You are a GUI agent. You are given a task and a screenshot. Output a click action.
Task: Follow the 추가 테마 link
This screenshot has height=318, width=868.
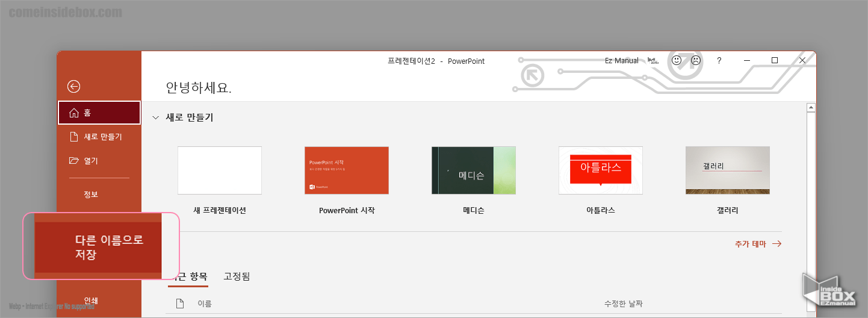coord(758,244)
